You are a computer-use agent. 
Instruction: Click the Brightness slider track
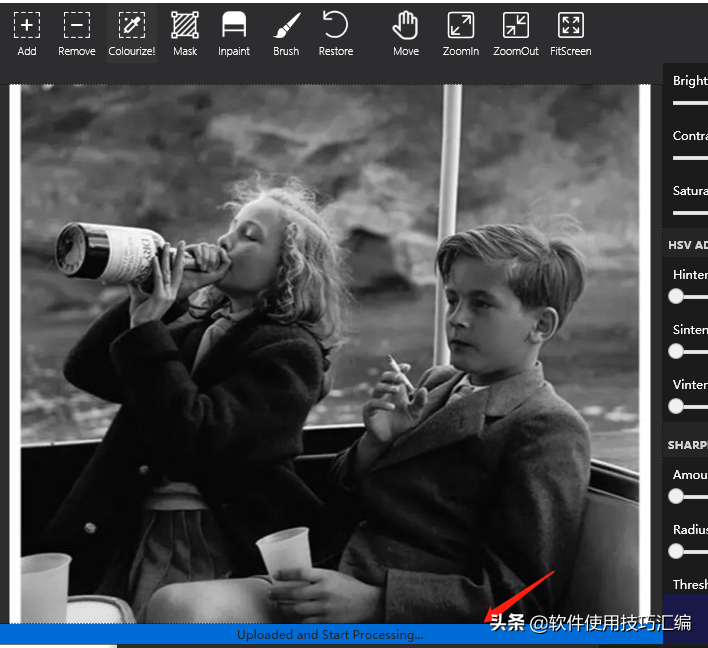(690, 103)
